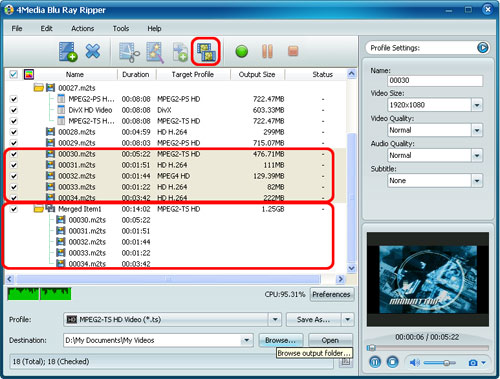
Task: Click the folder icon beside 00027.m2ts
Action: (39, 88)
